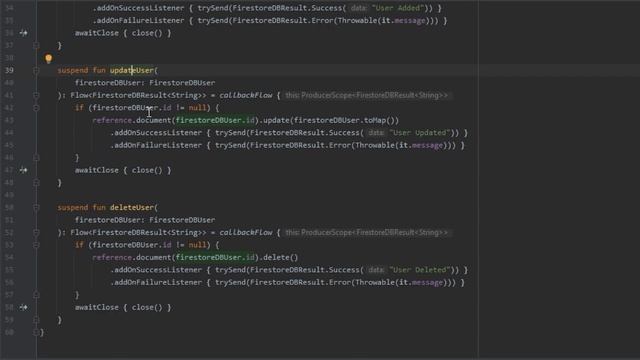Click fold end marker on line 48
This screenshot has height=360, width=640.
point(36,182)
